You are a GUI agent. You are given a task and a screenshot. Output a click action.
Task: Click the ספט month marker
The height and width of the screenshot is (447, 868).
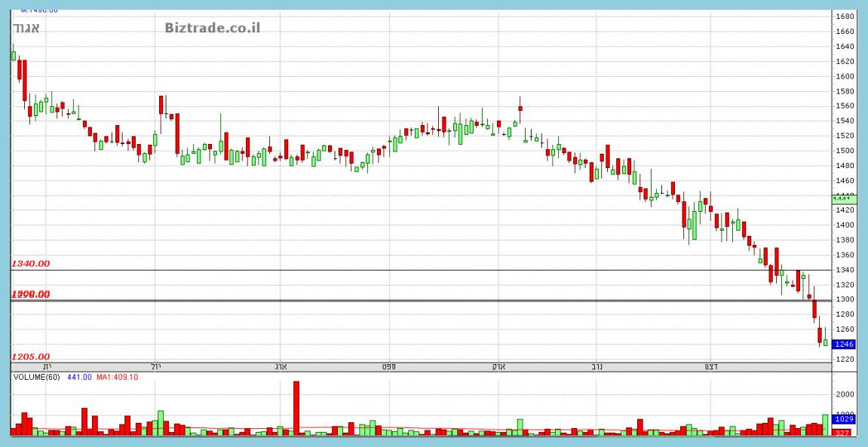pyautogui.click(x=388, y=366)
